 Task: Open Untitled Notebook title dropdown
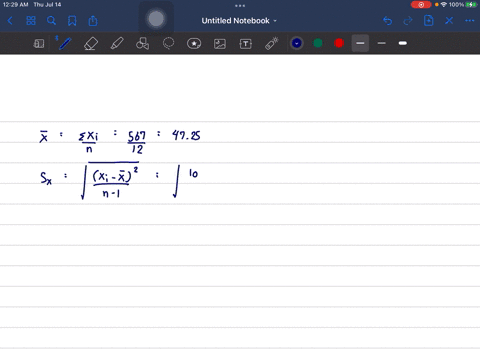point(239,21)
